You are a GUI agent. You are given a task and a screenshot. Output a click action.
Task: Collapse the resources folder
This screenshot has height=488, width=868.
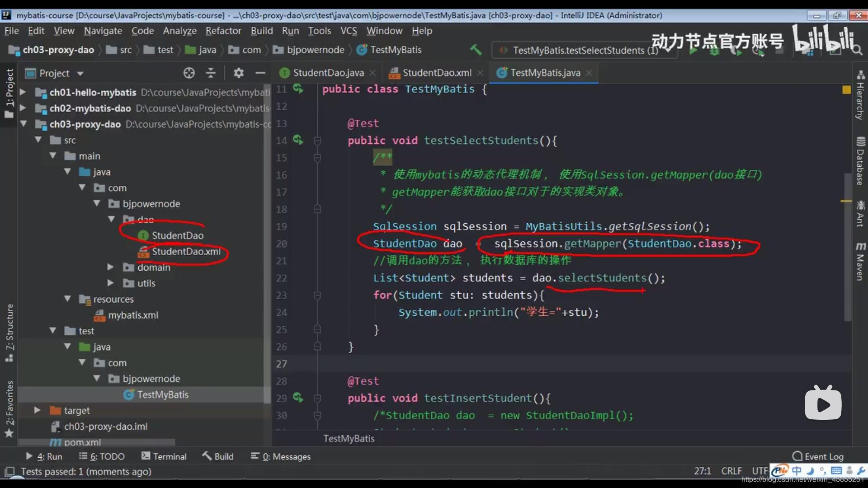(x=67, y=299)
